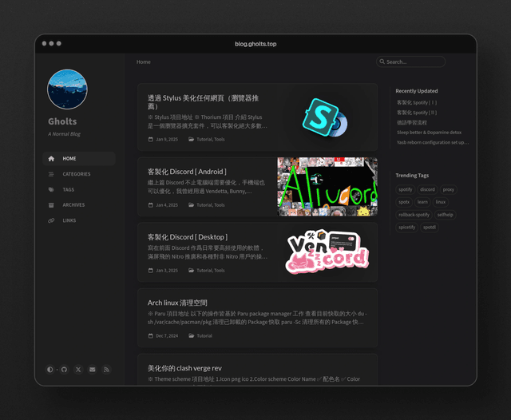Click the Links chain icon
Screen dimensions: 511x420
coord(51,220)
